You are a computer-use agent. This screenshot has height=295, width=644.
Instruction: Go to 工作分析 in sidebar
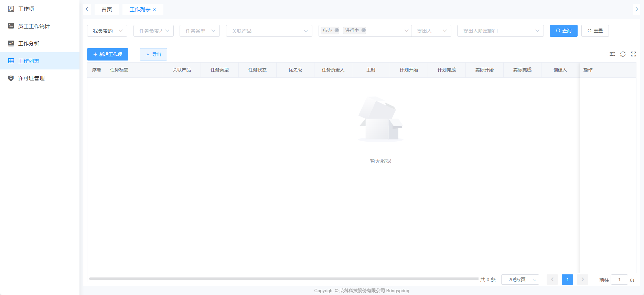point(29,44)
